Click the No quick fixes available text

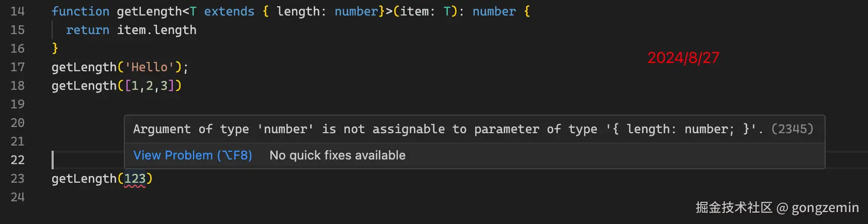tap(337, 155)
